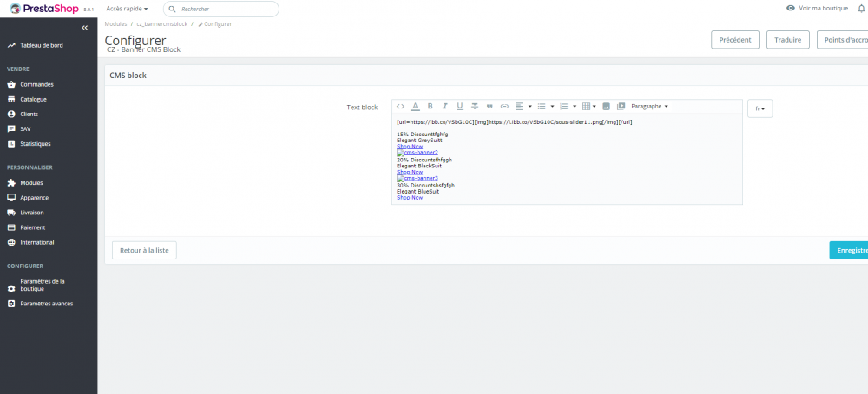Viewport: 868px width, 394px height.
Task: Click the cz_bannercmsblock breadcrumb
Action: pos(162,24)
